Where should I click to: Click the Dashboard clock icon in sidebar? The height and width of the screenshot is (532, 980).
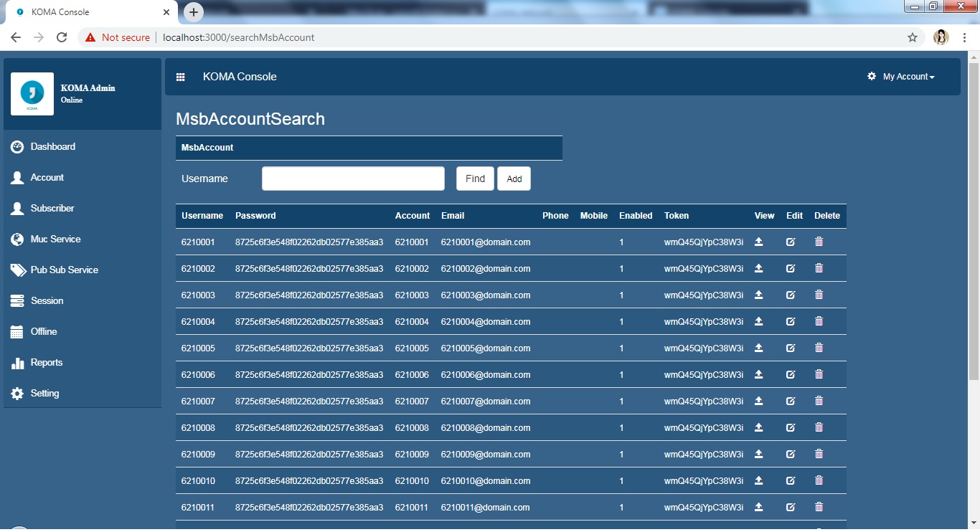pyautogui.click(x=17, y=146)
